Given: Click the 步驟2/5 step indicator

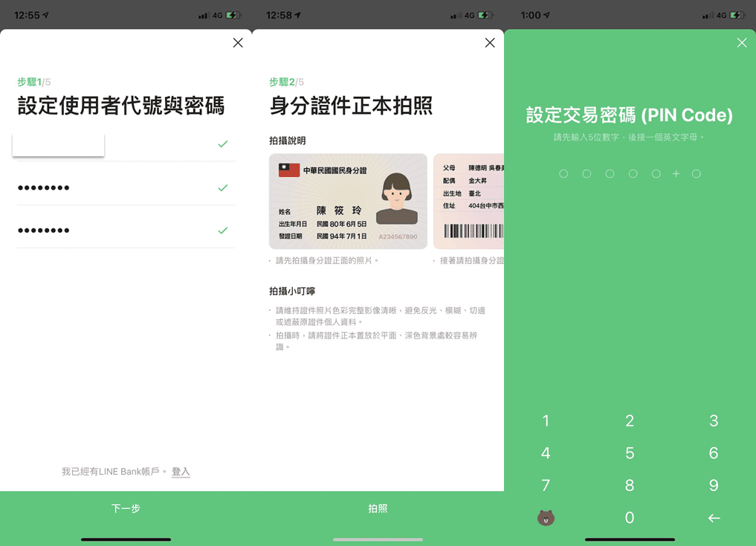Looking at the screenshot, I should coord(286,82).
